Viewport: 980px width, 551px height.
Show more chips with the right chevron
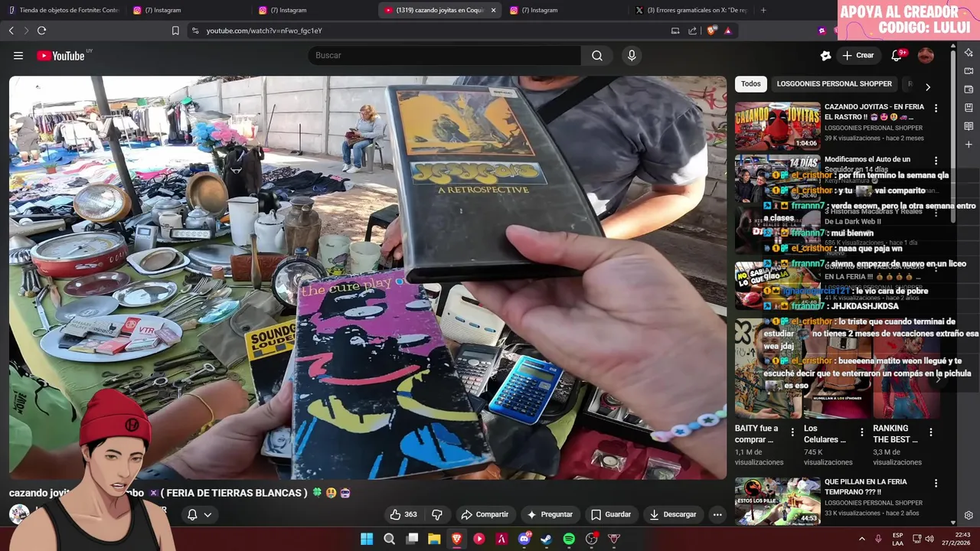click(x=928, y=87)
